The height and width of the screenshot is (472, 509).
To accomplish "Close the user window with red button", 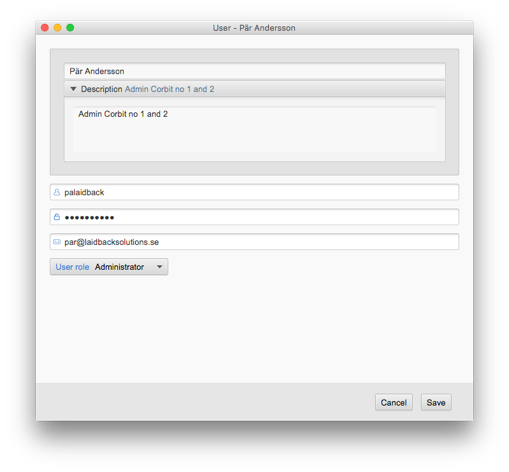I will pos(45,28).
